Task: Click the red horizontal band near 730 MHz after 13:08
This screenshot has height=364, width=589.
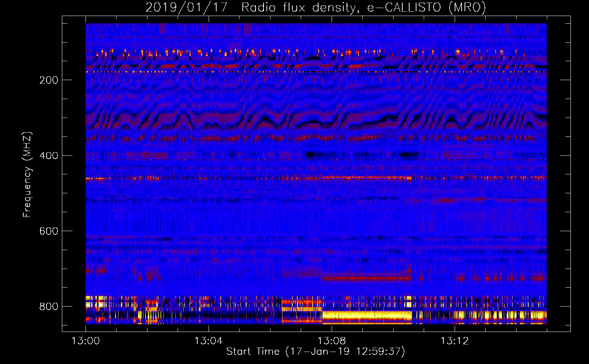Action: click(x=367, y=278)
